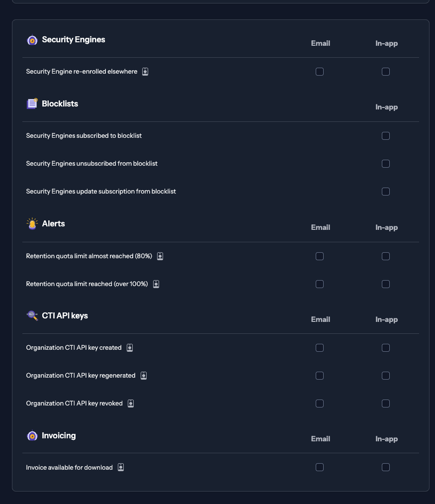
Task: Click the Blocklists notepad icon
Action: coord(32,104)
